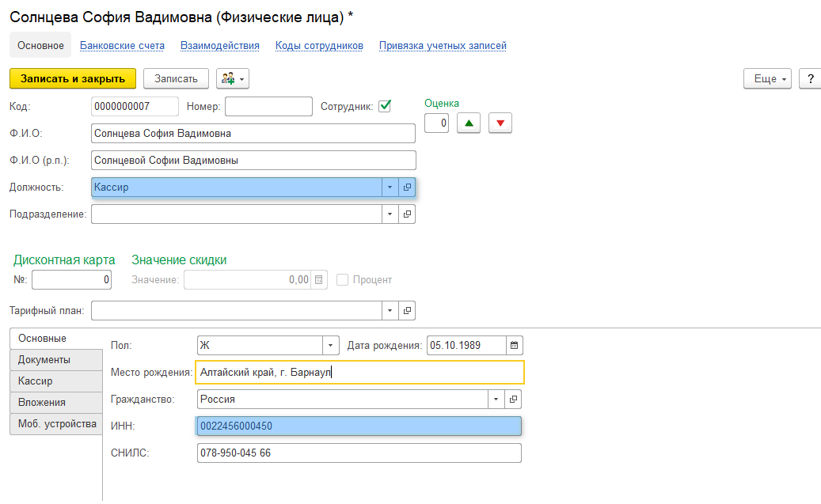The width and height of the screenshot is (821, 504).
Task: Expand the Должность dropdown list
Action: [390, 188]
